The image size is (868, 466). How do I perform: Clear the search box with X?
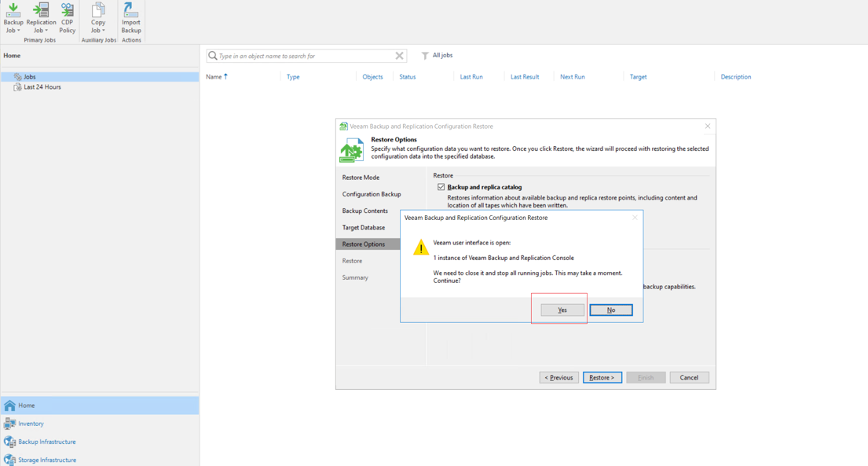coord(400,56)
